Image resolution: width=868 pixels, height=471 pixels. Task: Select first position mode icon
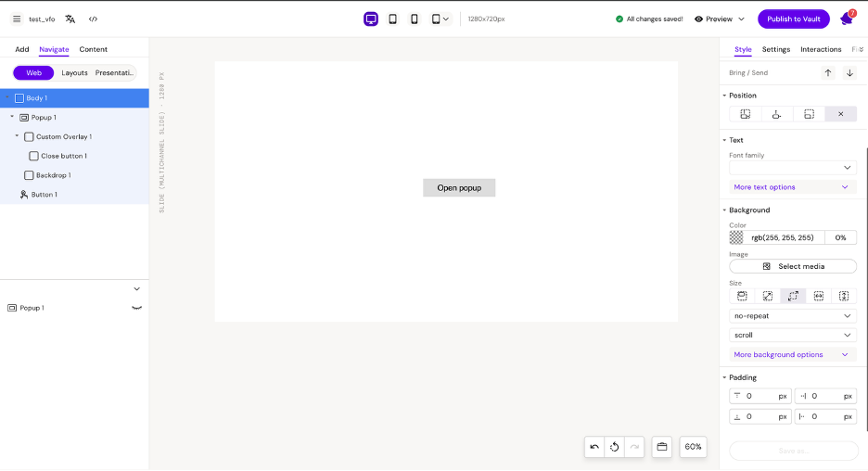(745, 114)
